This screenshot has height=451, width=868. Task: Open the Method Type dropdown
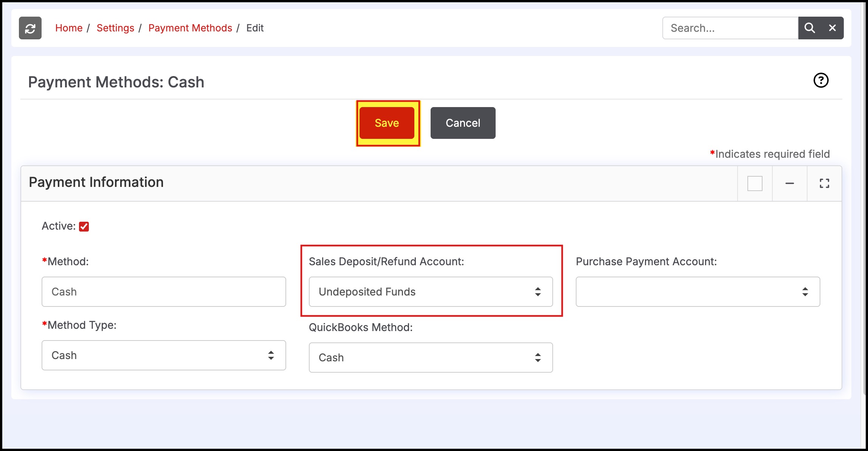164,355
